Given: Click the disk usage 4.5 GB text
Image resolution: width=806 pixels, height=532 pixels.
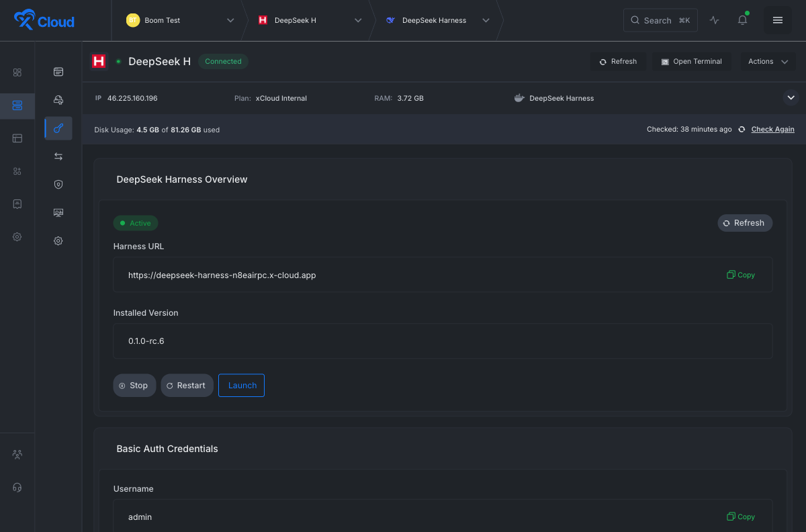Looking at the screenshot, I should pyautogui.click(x=148, y=130).
